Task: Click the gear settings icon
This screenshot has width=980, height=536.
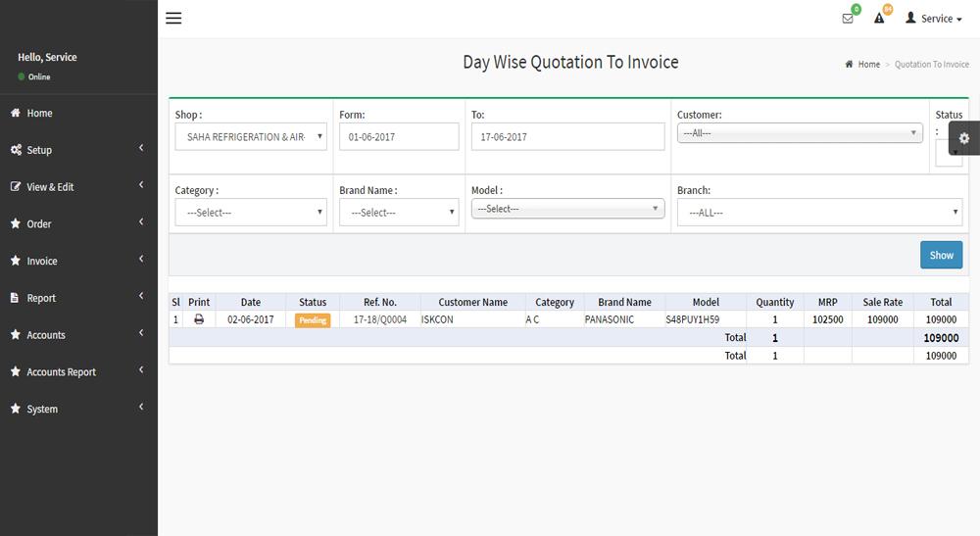Action: (x=964, y=138)
